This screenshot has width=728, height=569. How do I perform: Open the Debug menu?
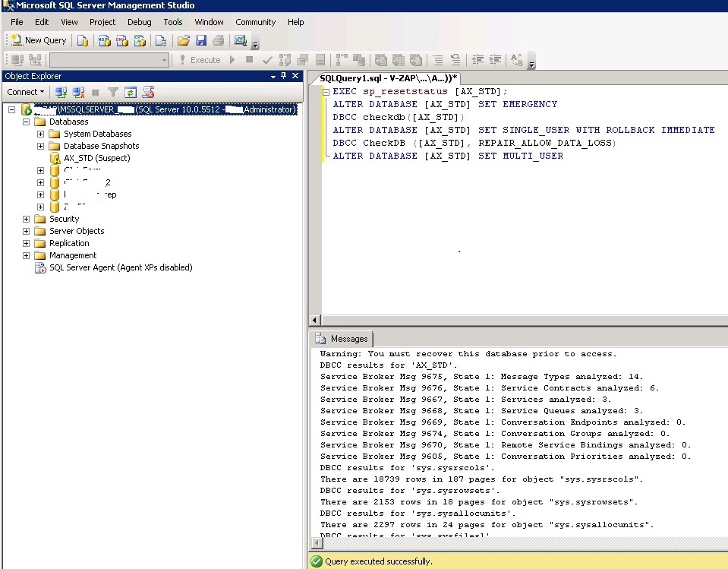[x=139, y=22]
